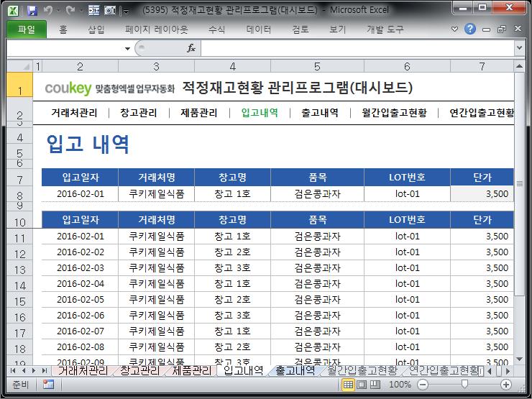Switch to 제품관리 sheet tab
The height and width of the screenshot is (399, 532).
coord(191,370)
